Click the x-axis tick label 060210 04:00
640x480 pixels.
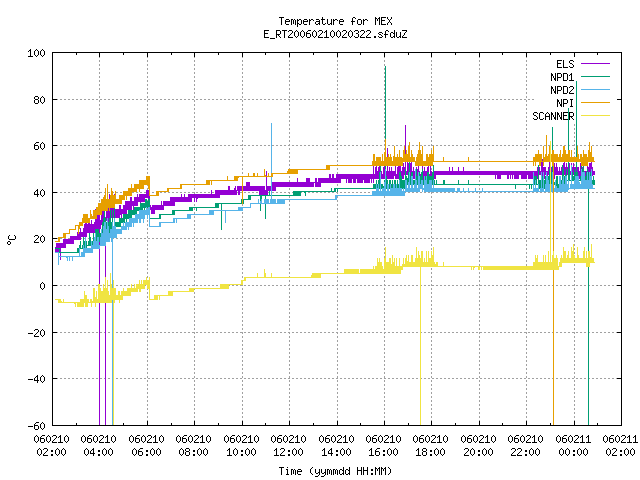[x=98, y=446]
